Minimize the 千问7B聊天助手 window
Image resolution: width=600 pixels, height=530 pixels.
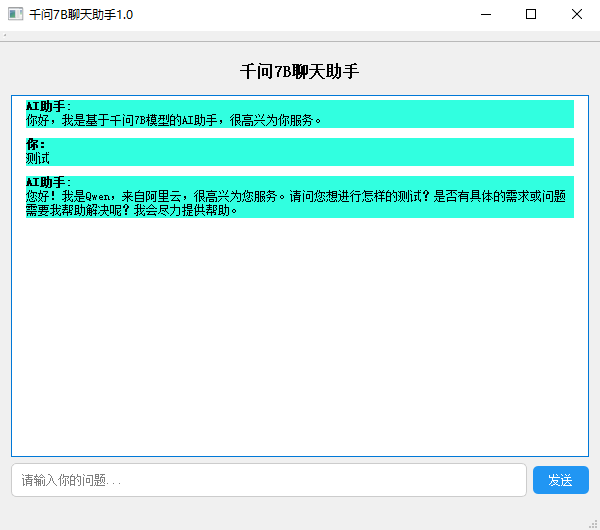(x=486, y=15)
